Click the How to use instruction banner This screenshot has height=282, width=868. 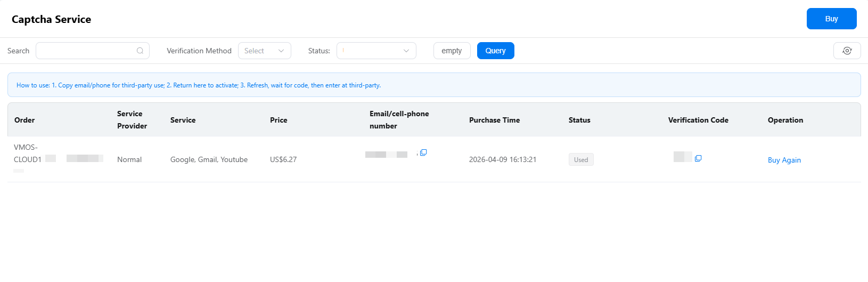click(199, 85)
